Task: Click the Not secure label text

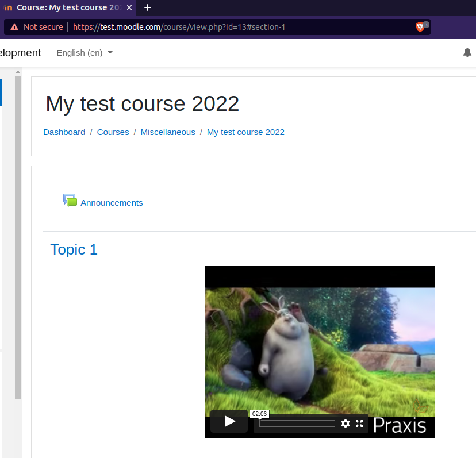Action: pos(44,27)
